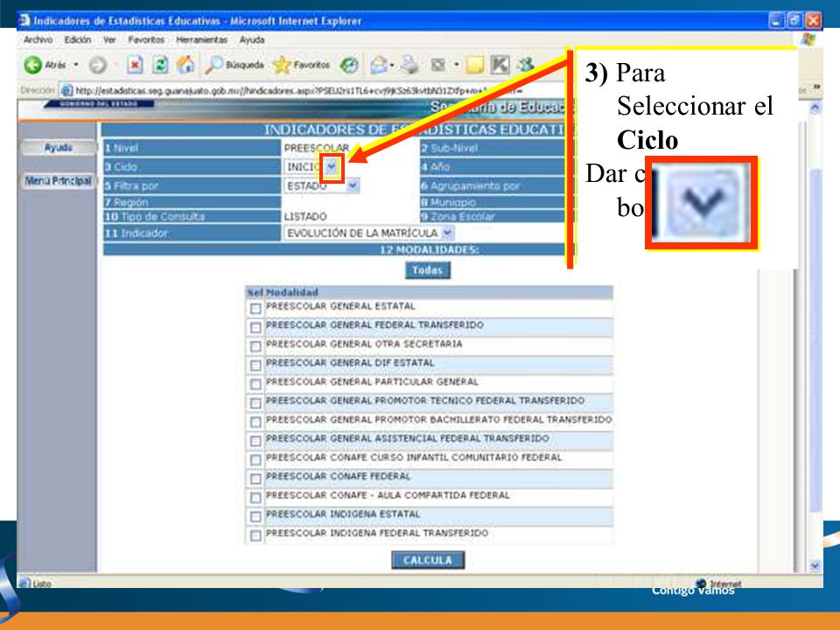Image resolution: width=840 pixels, height=630 pixels.
Task: Check PREESCOLAR GENERAL ASISTENCIAL FEDERAL box
Action: (x=255, y=441)
